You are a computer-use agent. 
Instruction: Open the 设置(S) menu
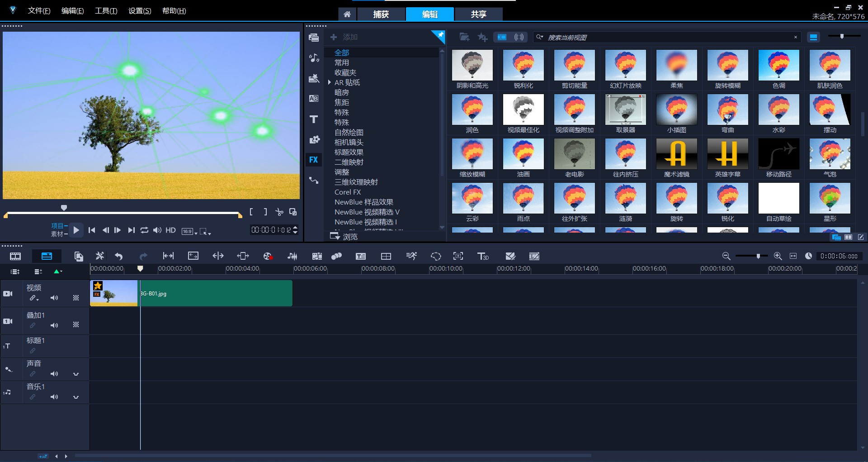coord(140,11)
